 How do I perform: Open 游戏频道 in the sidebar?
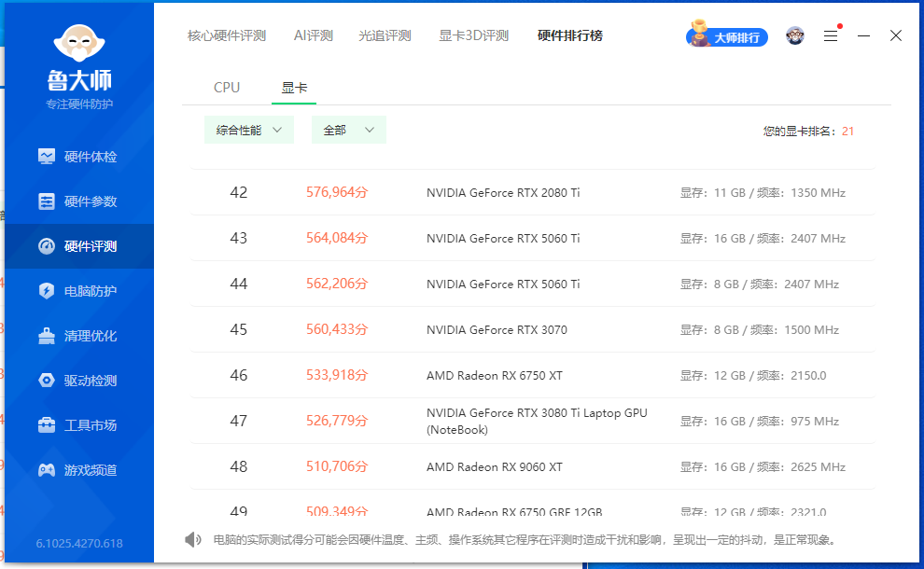tap(79, 469)
